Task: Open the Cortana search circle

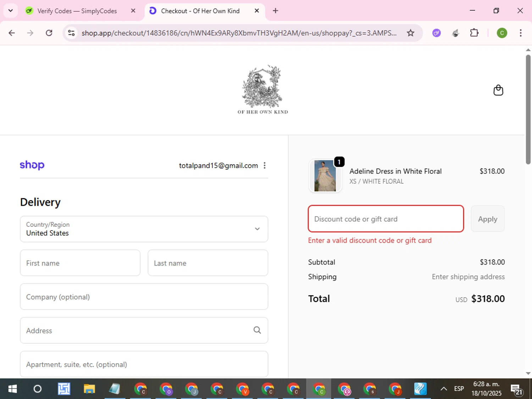Action: (x=37, y=389)
